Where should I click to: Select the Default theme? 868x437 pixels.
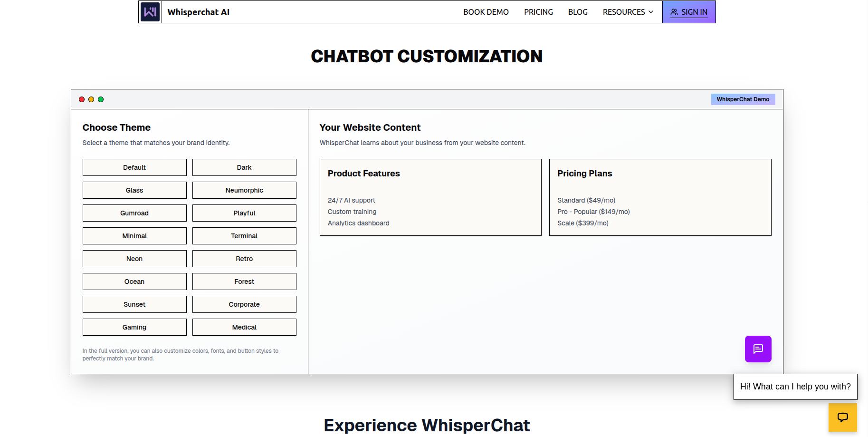coord(134,167)
